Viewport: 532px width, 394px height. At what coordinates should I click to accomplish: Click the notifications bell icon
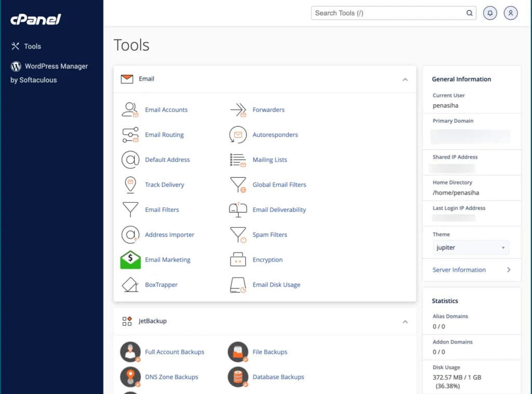pos(489,12)
